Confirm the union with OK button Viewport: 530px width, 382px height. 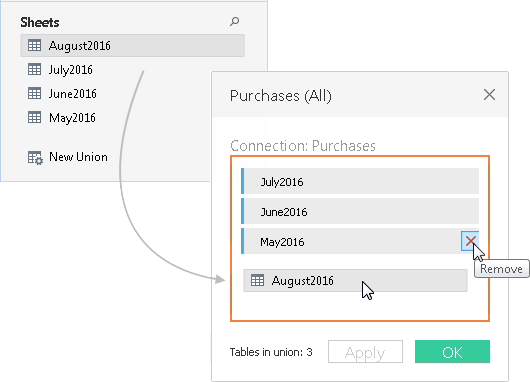point(452,352)
